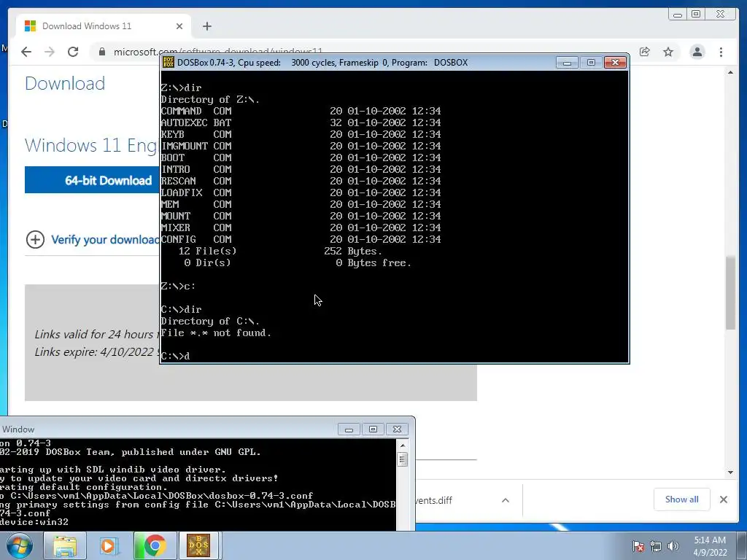Share this page icon in address bar
Screen dimensions: 747x560
click(645, 52)
